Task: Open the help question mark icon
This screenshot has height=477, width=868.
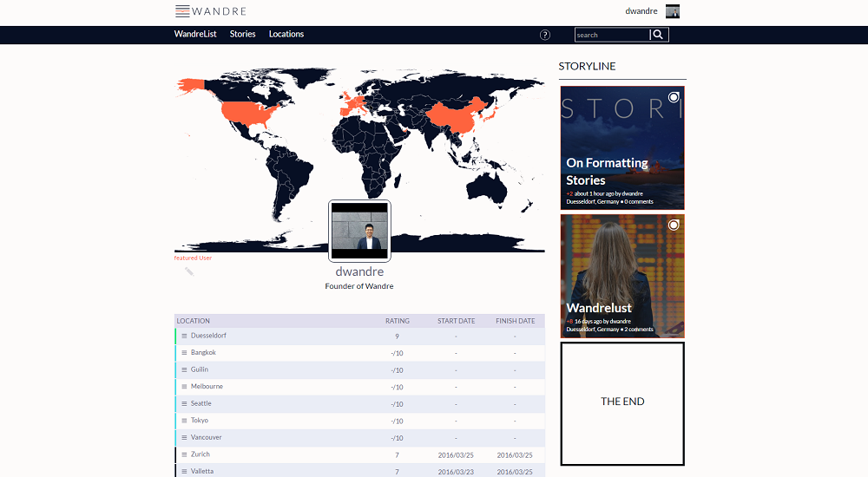Action: [x=545, y=35]
